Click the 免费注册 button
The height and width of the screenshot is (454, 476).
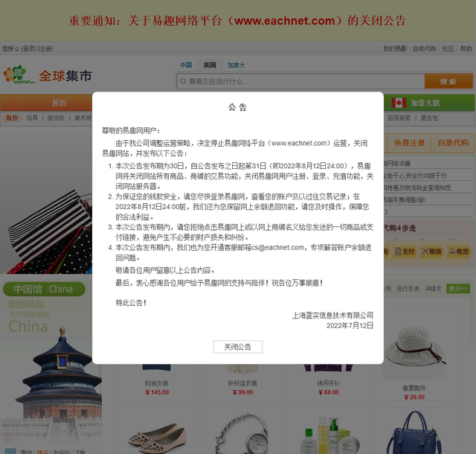(x=409, y=143)
